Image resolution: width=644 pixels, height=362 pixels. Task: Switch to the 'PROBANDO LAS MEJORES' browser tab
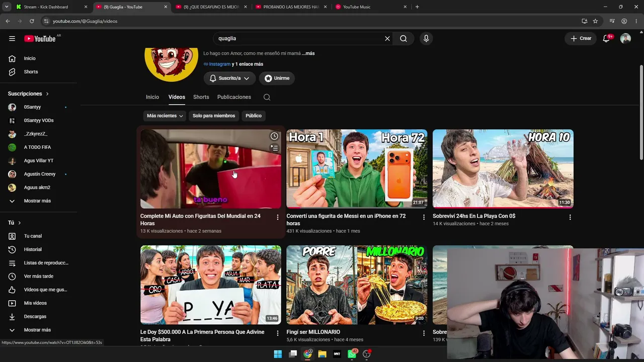(292, 7)
